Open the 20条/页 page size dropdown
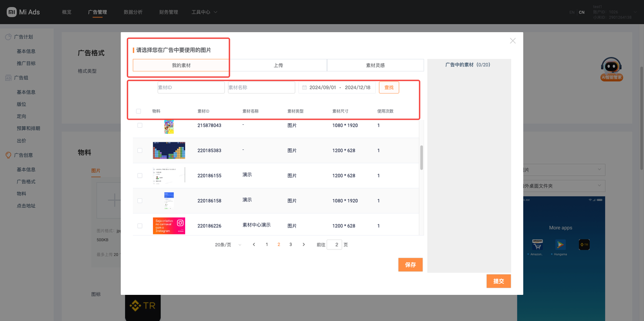644x321 pixels. coord(228,245)
